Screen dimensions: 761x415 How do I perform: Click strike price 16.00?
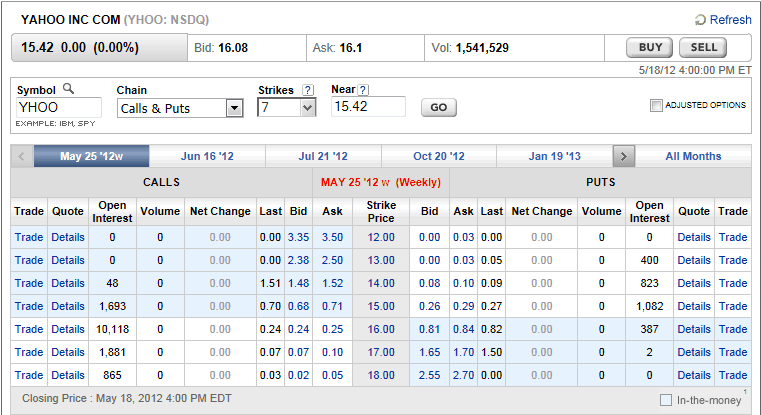pyautogui.click(x=381, y=329)
